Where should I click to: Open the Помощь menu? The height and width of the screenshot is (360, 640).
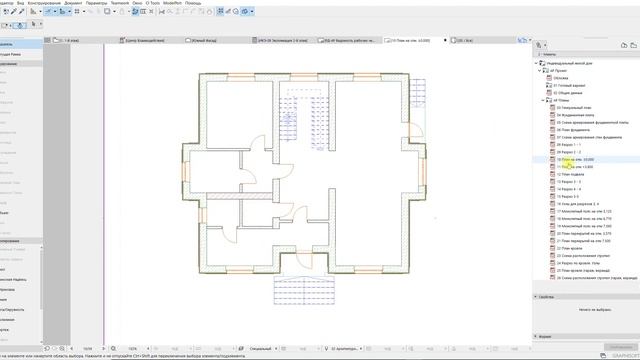(193, 3)
